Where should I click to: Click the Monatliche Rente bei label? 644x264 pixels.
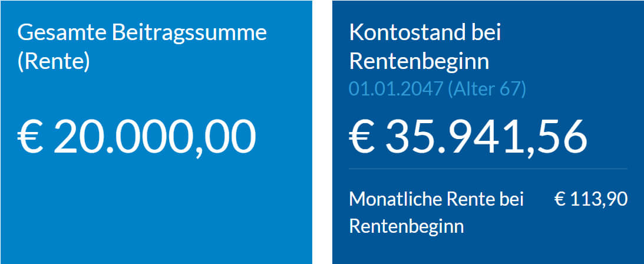point(436,200)
